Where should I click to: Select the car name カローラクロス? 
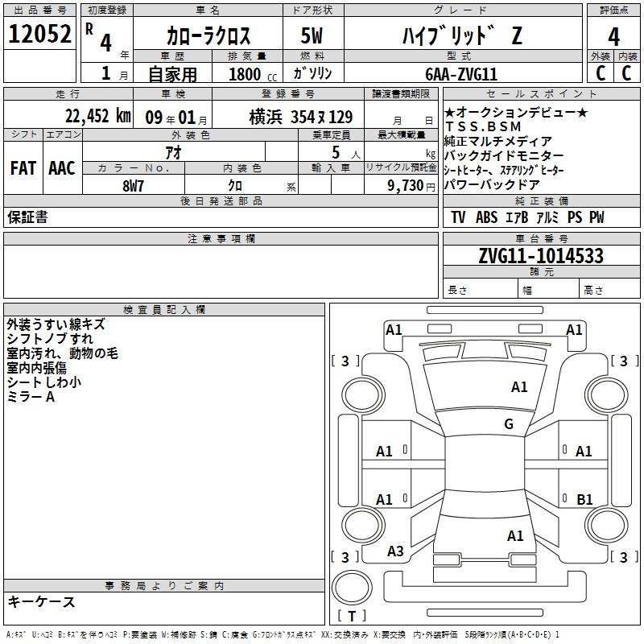point(208,35)
